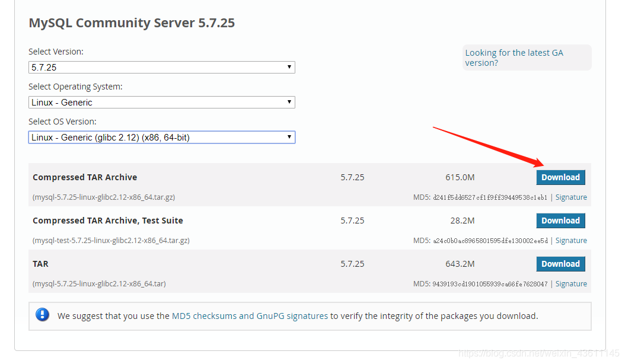Click MD5 hash 9439193cd1901055939ca66fe7628047
Screen dimensions: 625x364
(490, 284)
